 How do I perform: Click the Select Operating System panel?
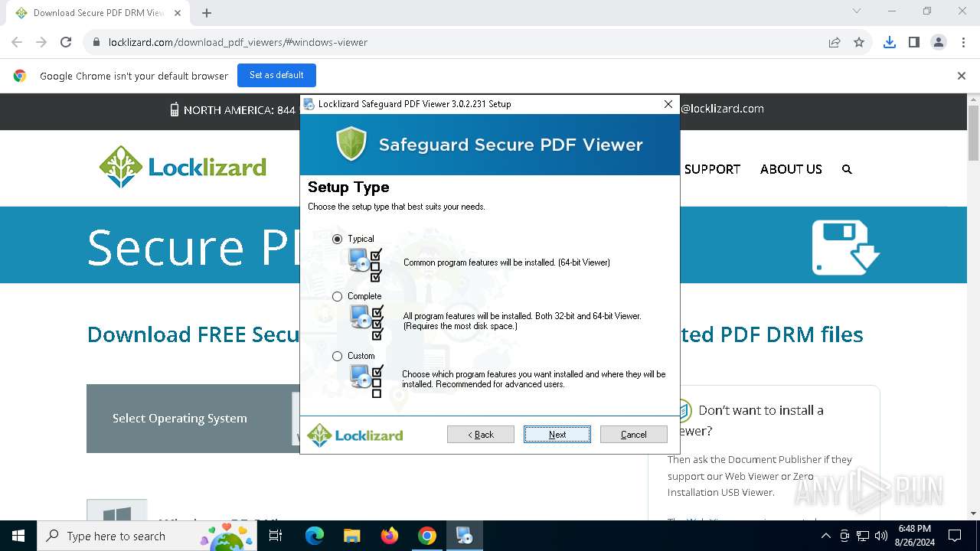pos(180,419)
